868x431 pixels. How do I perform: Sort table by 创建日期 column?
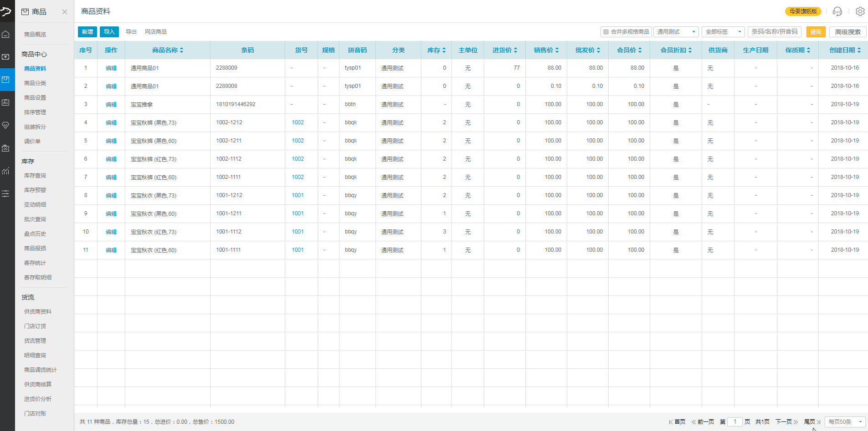(x=859, y=50)
